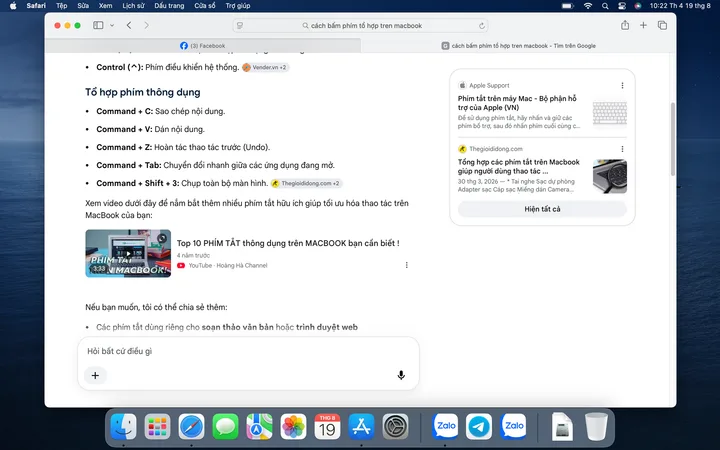Switch to the Facebook tab
The width and height of the screenshot is (720, 450).
202,45
